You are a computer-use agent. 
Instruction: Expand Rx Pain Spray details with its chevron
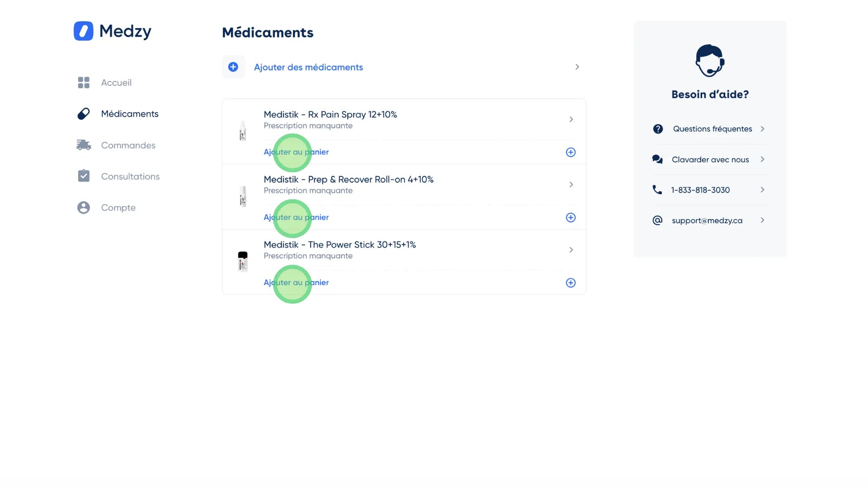pyautogui.click(x=571, y=119)
